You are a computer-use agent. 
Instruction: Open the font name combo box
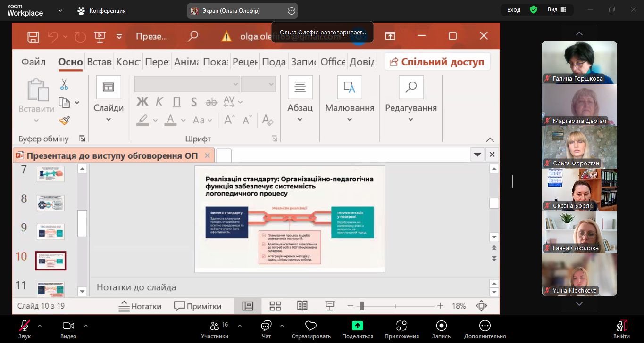click(187, 84)
